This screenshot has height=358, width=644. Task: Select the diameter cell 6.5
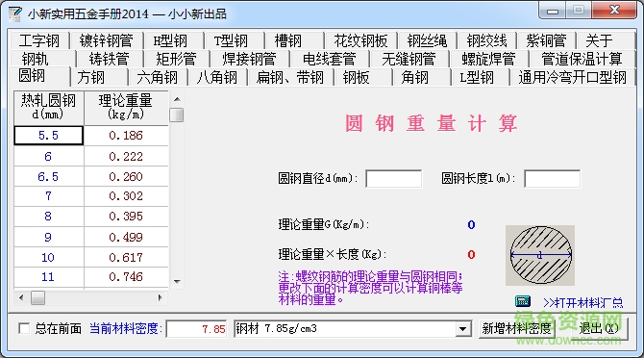pos(48,176)
